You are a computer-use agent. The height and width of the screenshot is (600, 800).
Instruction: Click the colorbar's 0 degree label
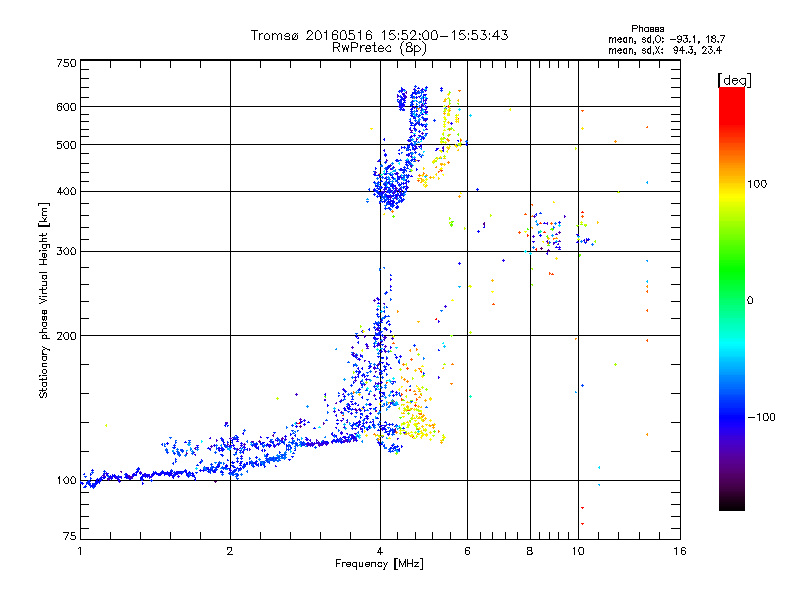point(750,301)
